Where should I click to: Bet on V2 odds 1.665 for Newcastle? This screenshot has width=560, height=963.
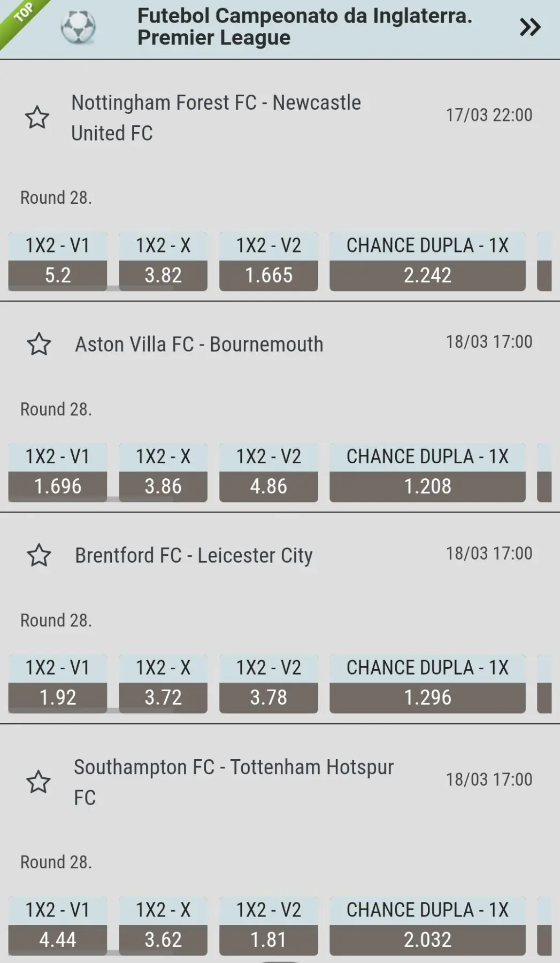point(269,275)
